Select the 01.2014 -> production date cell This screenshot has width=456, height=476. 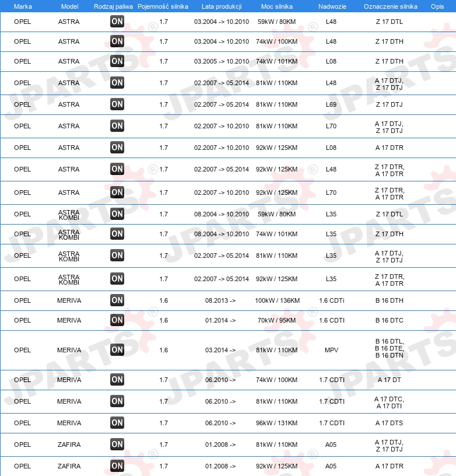(220, 320)
